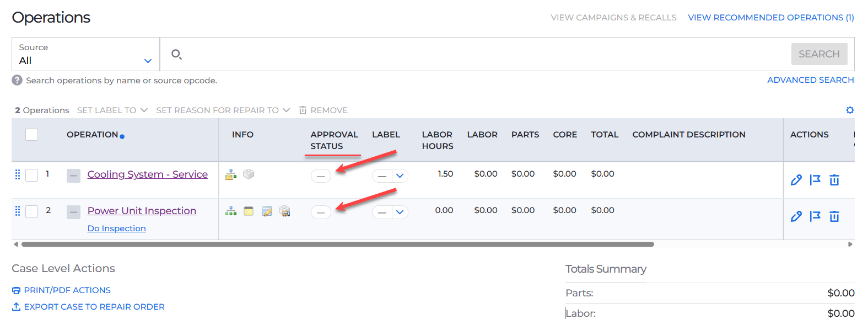The image size is (868, 324).
Task: Check the Power Unit Inspection row checkbox
Action: pos(32,211)
